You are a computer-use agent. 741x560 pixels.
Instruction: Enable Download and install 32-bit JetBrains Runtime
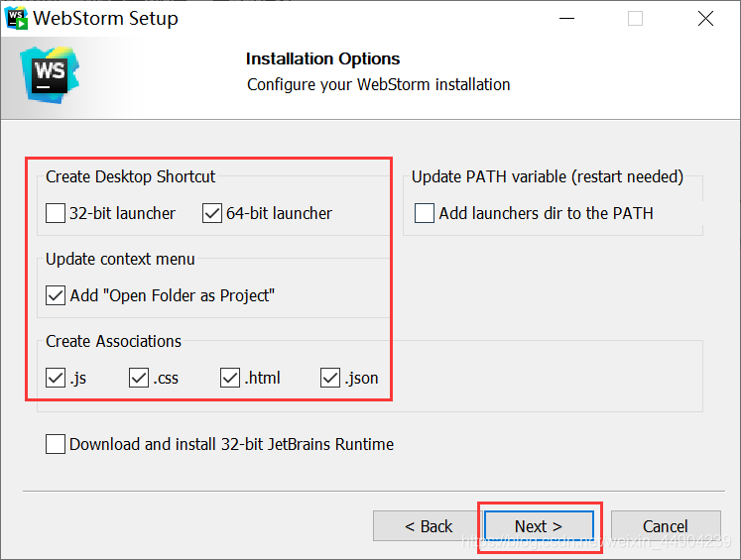[56, 444]
